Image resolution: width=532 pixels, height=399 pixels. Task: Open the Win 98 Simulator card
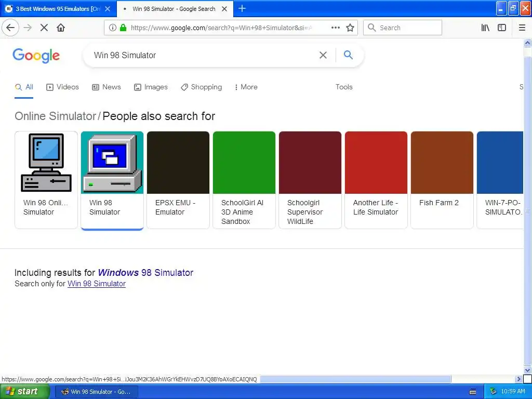[x=112, y=180]
